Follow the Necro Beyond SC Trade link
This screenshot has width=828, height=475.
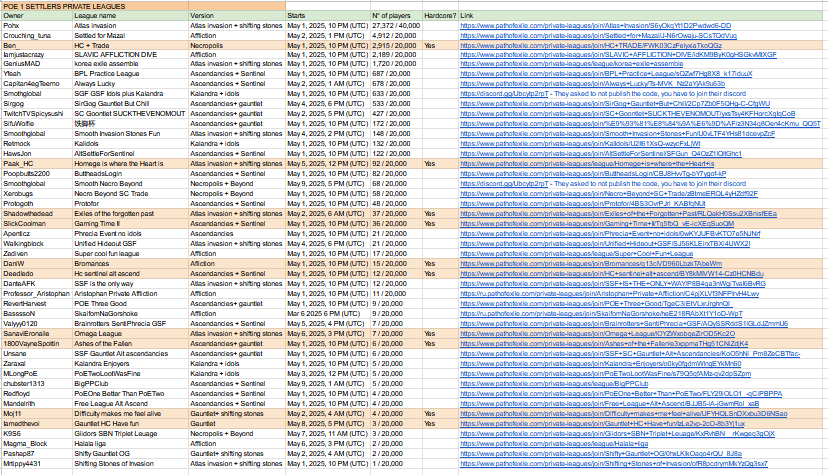tap(609, 194)
